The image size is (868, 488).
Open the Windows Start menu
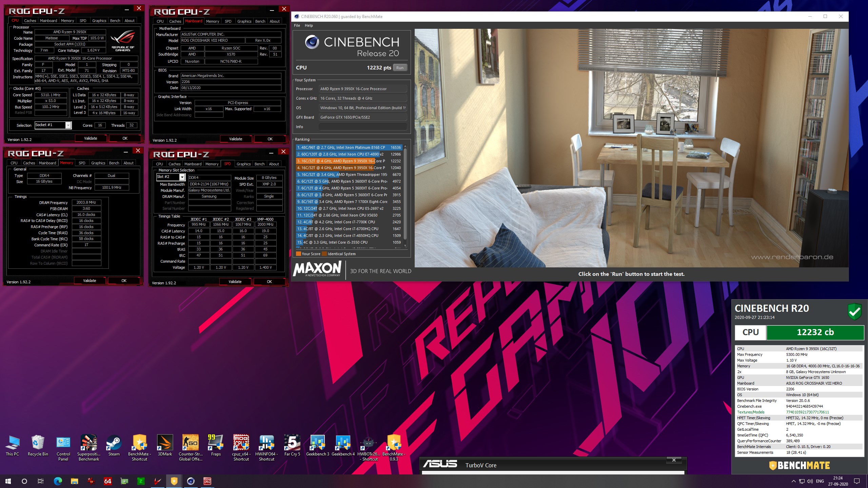coord(8,481)
